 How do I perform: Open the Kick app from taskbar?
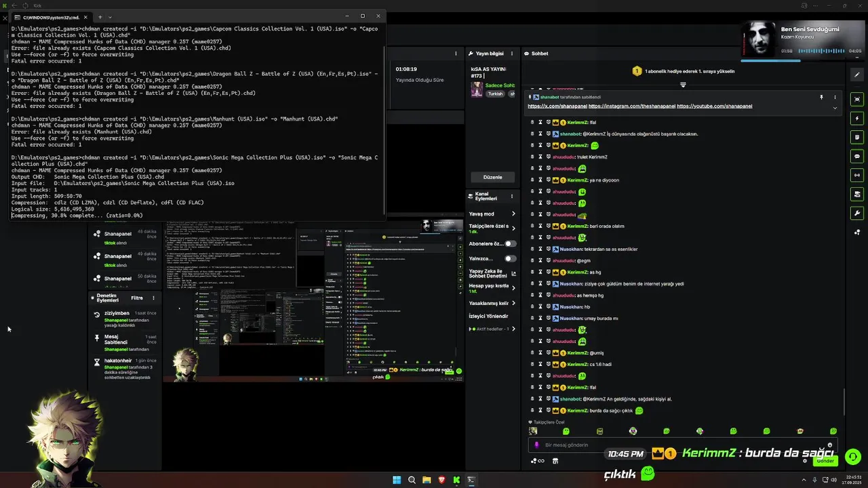pyautogui.click(x=456, y=480)
